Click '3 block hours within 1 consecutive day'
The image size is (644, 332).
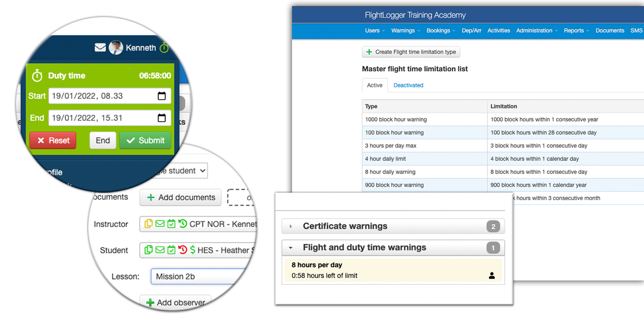pos(539,145)
